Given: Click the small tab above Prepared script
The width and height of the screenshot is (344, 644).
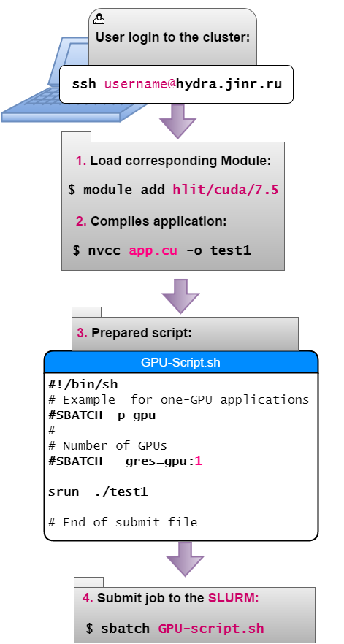Looking at the screenshot, I should pos(86,312).
